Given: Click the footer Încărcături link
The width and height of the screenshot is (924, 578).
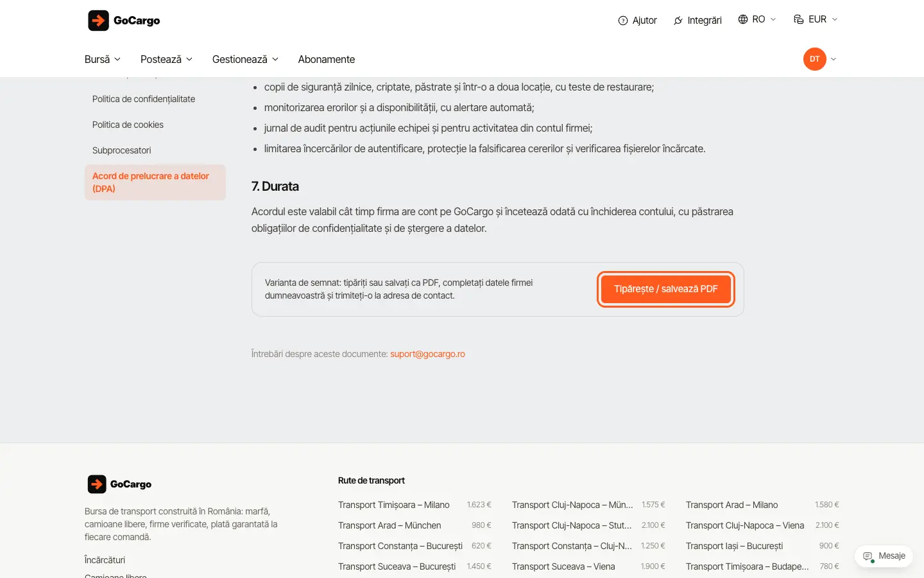Looking at the screenshot, I should [x=105, y=560].
